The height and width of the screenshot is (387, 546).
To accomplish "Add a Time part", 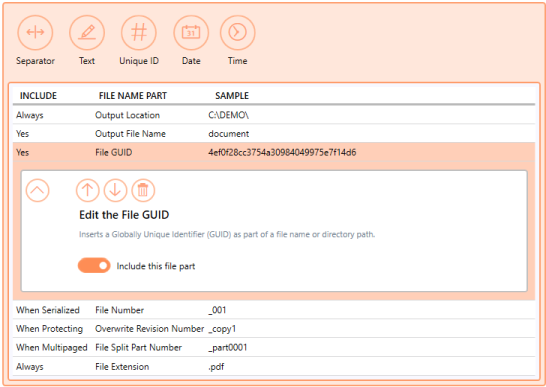I will click(x=237, y=32).
